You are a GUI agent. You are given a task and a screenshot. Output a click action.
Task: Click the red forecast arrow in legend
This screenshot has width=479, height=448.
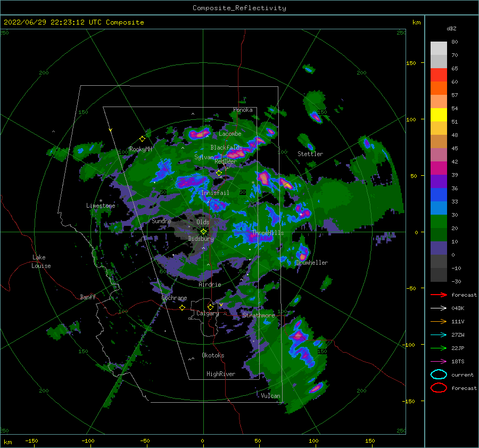tap(439, 295)
